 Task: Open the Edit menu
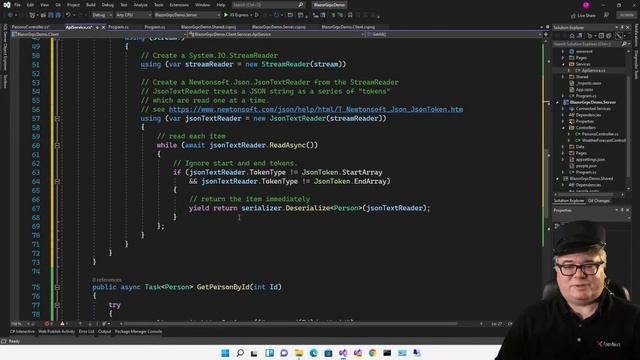click(31, 5)
